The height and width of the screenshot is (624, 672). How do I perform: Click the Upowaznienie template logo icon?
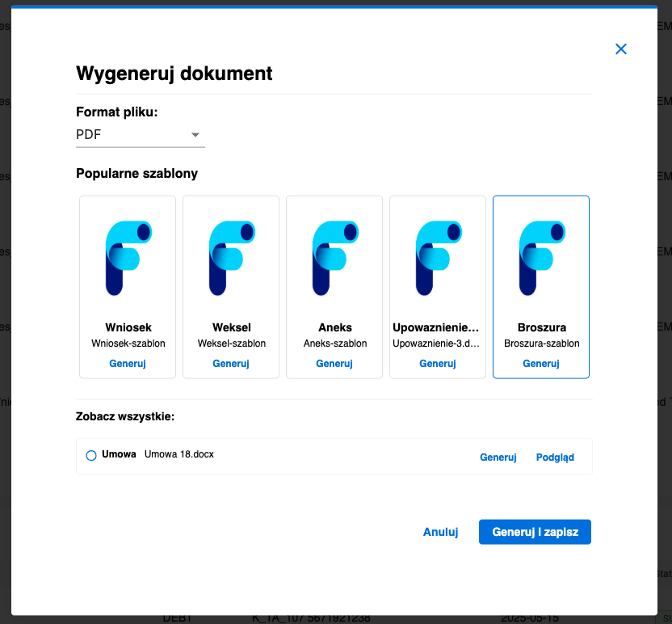click(x=437, y=256)
